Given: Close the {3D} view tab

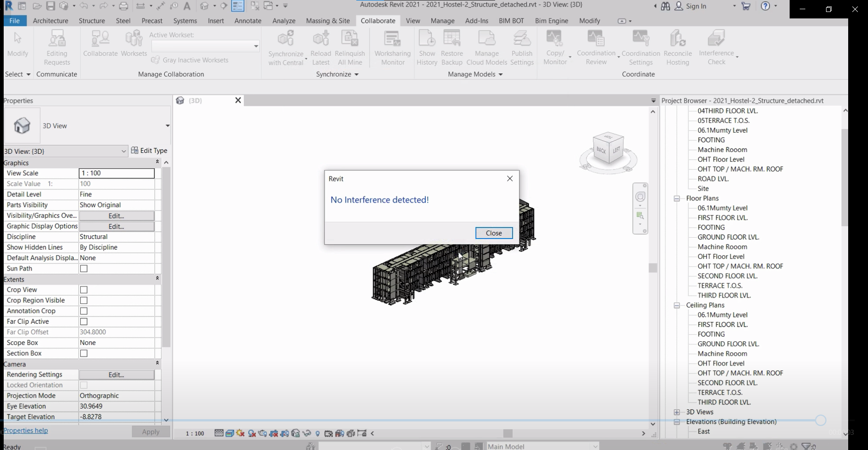Looking at the screenshot, I should pos(238,100).
